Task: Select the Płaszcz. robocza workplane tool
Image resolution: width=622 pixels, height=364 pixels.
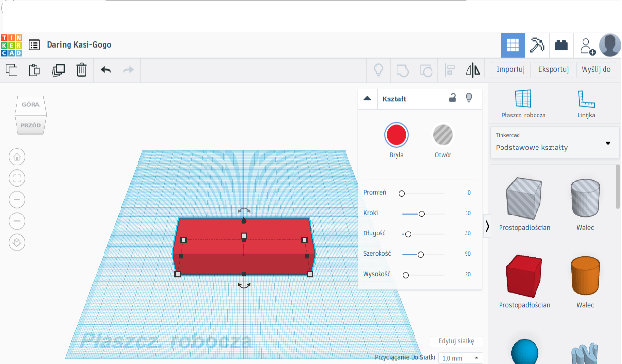Action: click(x=523, y=104)
